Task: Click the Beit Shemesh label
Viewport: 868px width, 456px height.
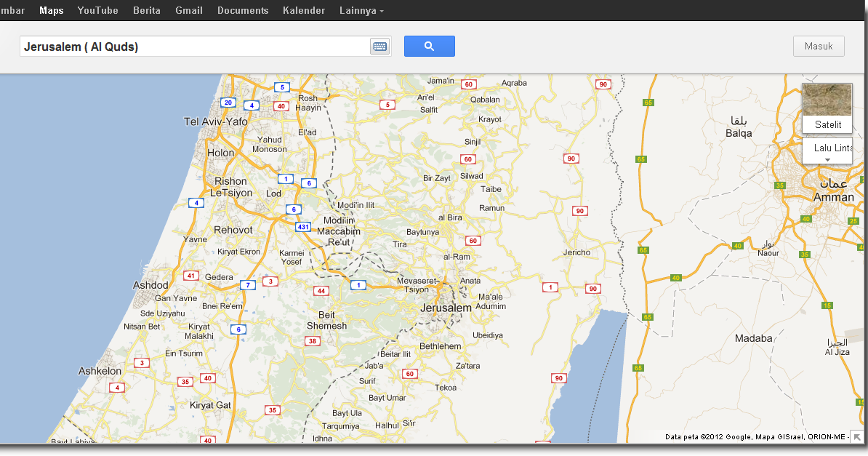Action: (x=326, y=320)
